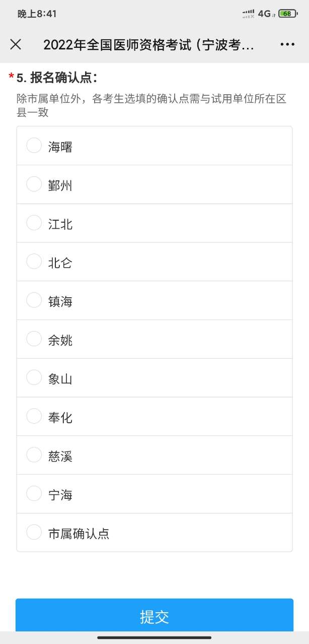Close the page with the X icon
This screenshot has height=644, width=309.
pos(16,44)
